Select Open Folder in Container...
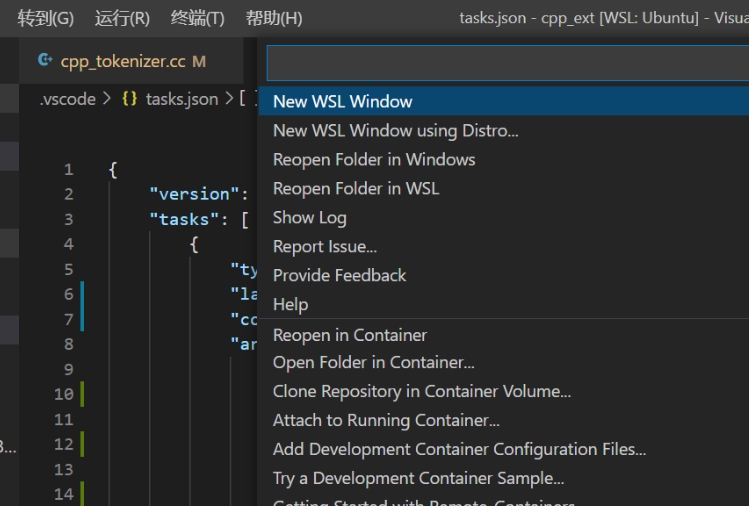Image resolution: width=749 pixels, height=506 pixels. [504, 362]
